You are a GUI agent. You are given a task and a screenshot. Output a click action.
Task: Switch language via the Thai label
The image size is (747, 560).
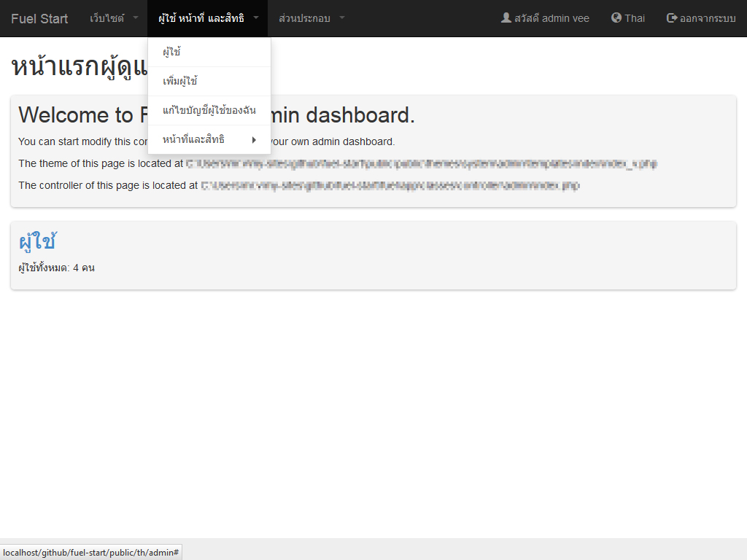click(x=635, y=18)
